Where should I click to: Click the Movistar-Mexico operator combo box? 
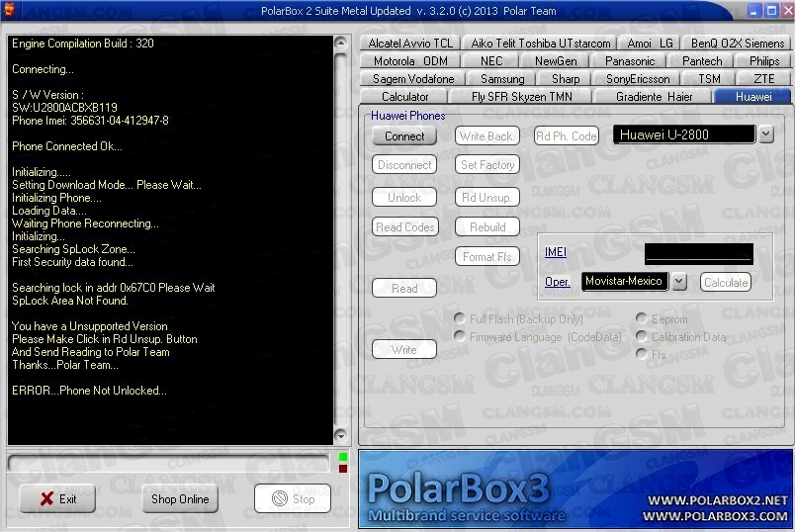[625, 282]
